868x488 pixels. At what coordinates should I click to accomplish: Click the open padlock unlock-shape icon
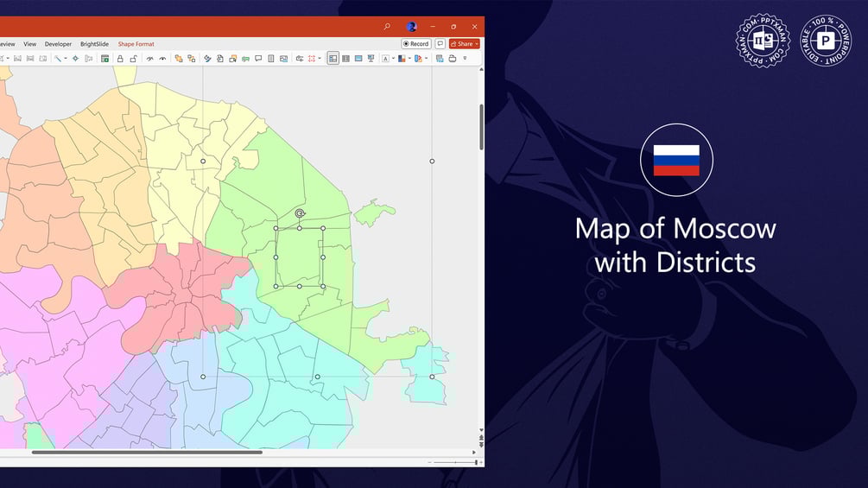pos(133,59)
